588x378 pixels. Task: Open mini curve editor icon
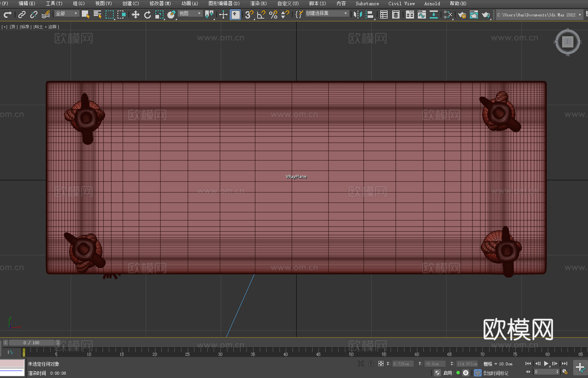click(10, 352)
